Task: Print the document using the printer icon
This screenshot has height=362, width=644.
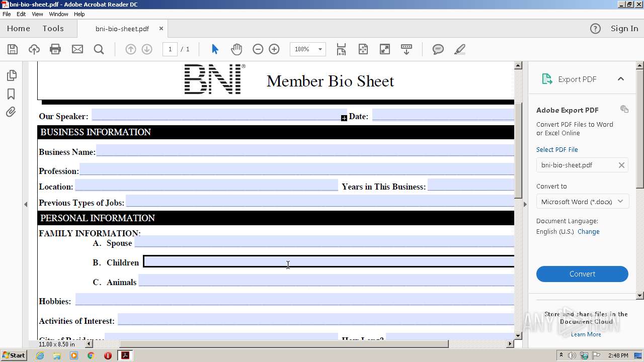Action: coord(55,49)
